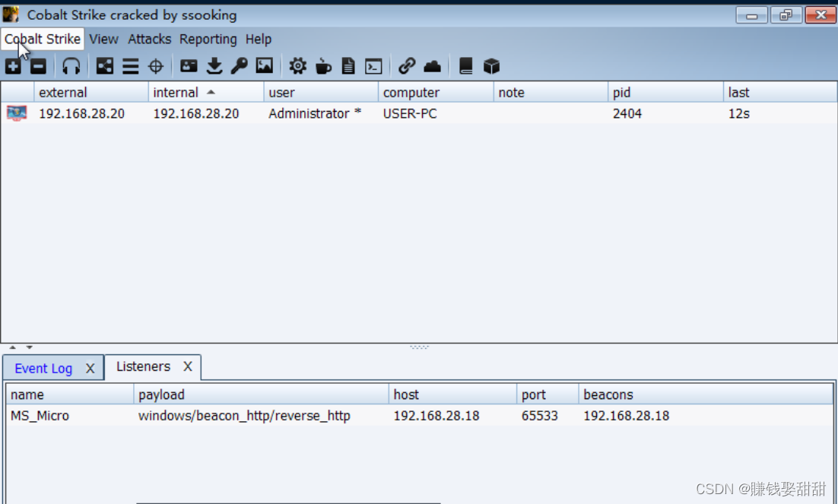Open the Reporting menu
The image size is (838, 504).
208,39
